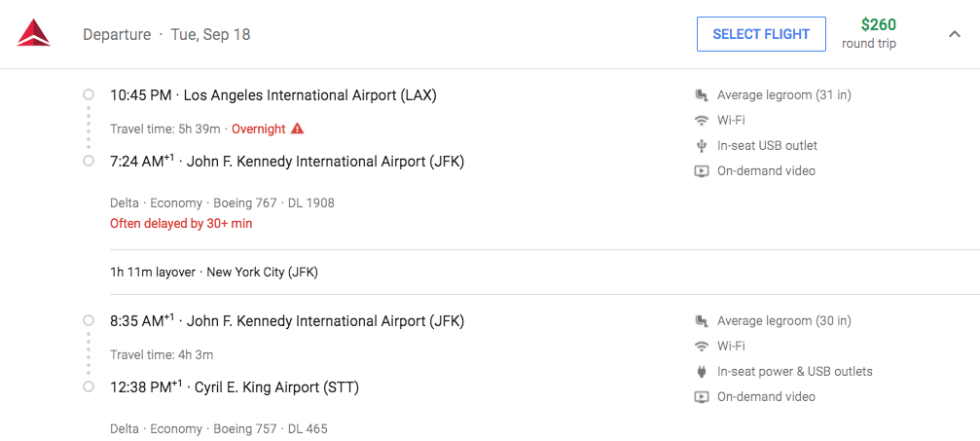Click the red Overnight label
Screen dimensions: 980x441
(259, 129)
